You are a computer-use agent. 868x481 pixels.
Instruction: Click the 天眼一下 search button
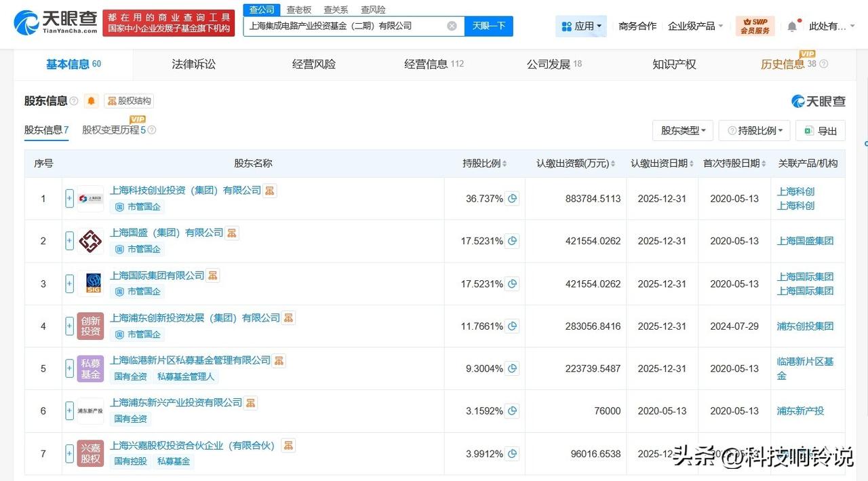(x=489, y=26)
